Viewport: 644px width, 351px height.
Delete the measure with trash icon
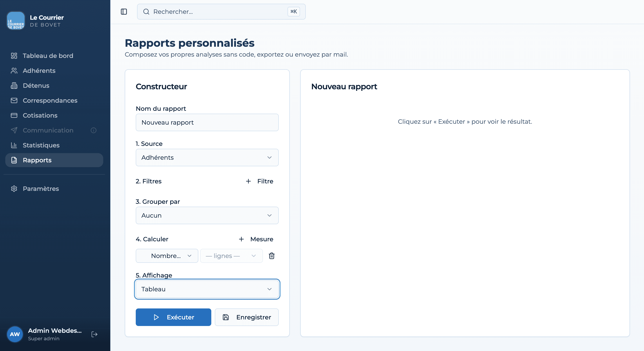click(271, 256)
